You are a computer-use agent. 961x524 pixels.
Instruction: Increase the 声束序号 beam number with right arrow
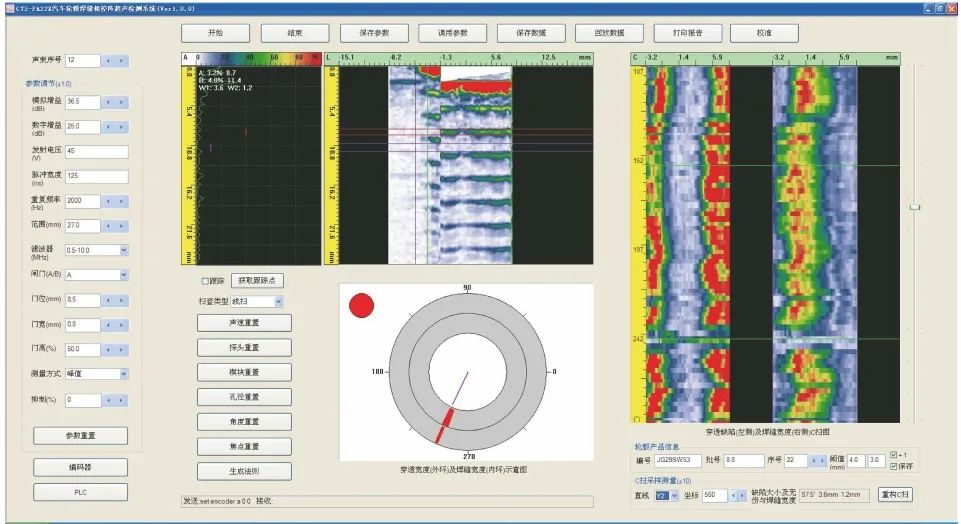[x=121, y=61]
